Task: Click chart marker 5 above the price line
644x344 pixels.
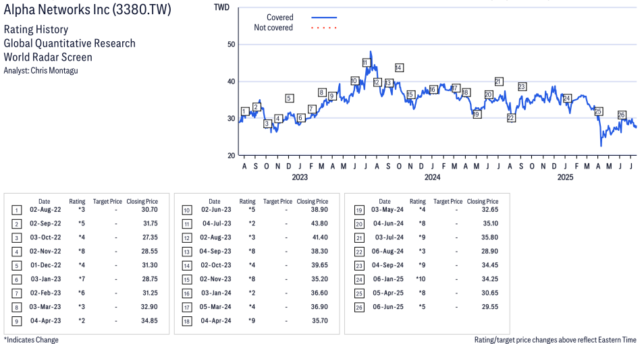Action: (289, 98)
